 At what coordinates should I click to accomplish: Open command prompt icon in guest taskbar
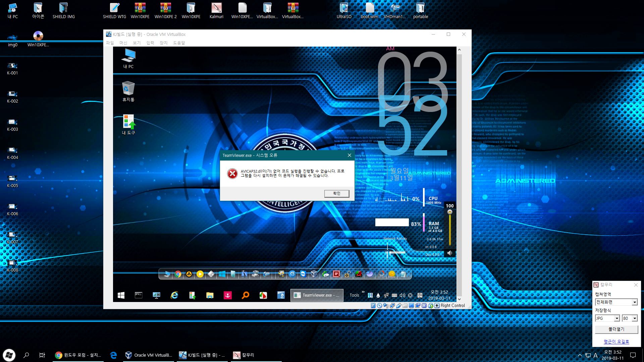(139, 295)
